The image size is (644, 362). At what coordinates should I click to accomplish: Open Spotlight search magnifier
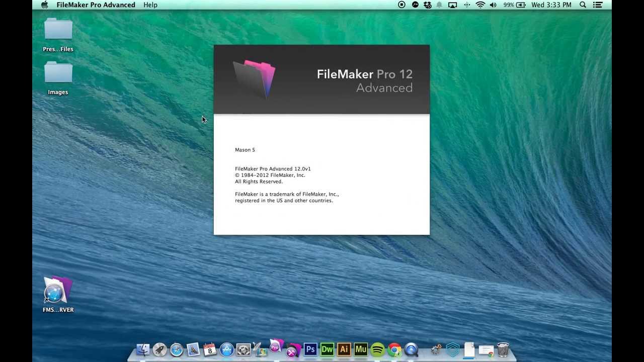tap(583, 5)
